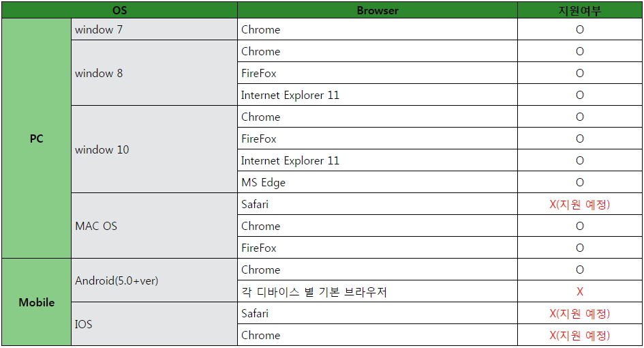Image resolution: width=644 pixels, height=348 pixels.
Task: Click the IOS cell
Action: click(154, 324)
